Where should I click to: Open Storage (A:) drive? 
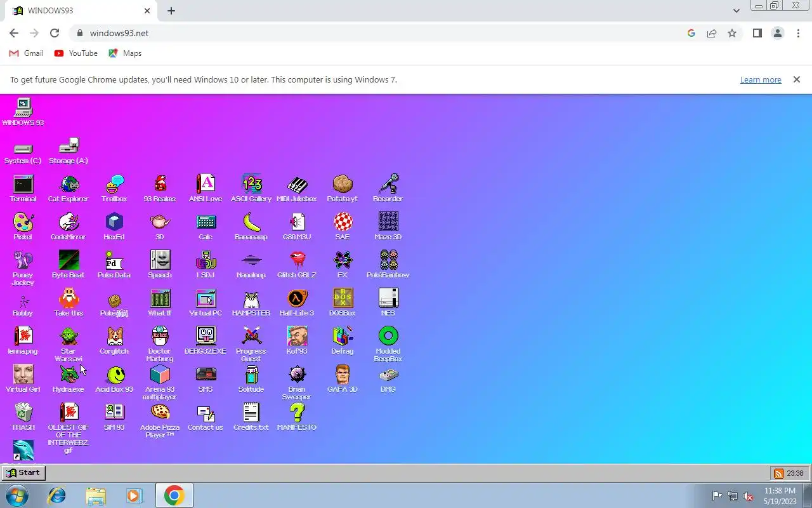tap(69, 150)
